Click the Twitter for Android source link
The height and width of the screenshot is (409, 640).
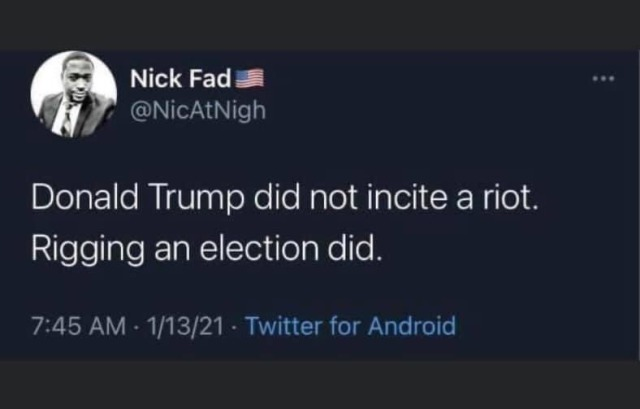coord(350,326)
